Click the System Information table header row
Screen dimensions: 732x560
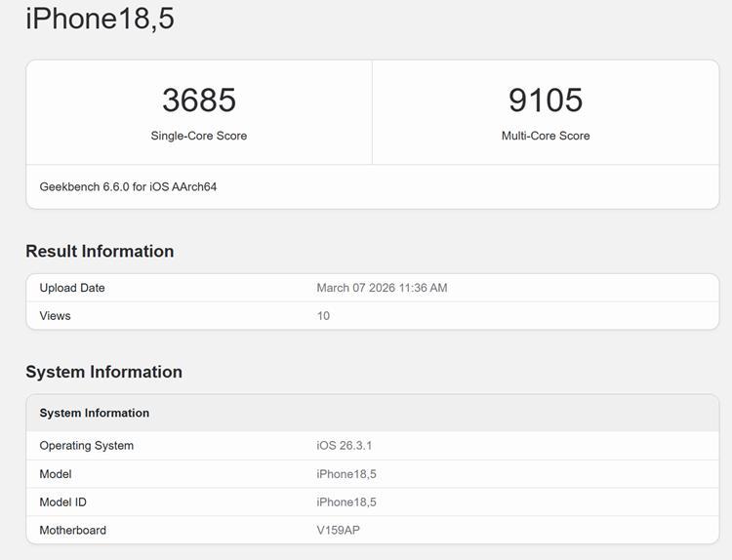coord(95,413)
